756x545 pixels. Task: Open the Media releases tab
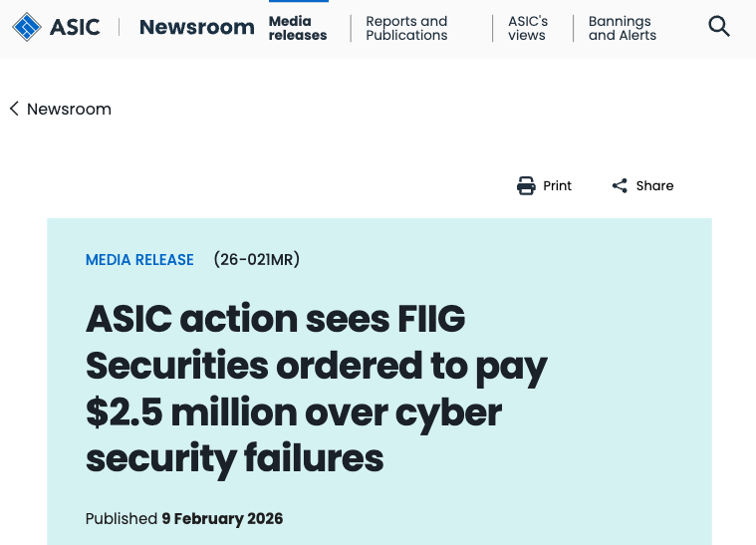click(x=297, y=28)
